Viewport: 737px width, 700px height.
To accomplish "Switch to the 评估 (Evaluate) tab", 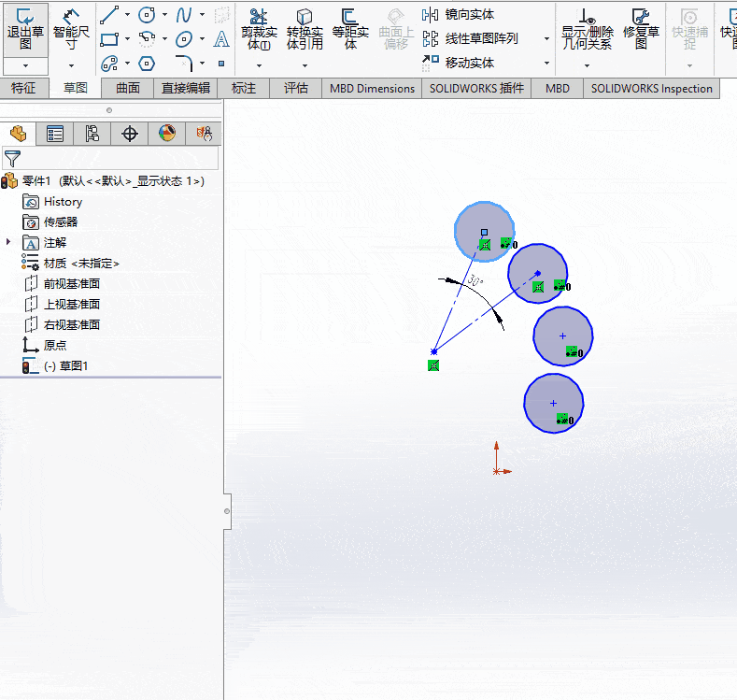I will 296,89.
